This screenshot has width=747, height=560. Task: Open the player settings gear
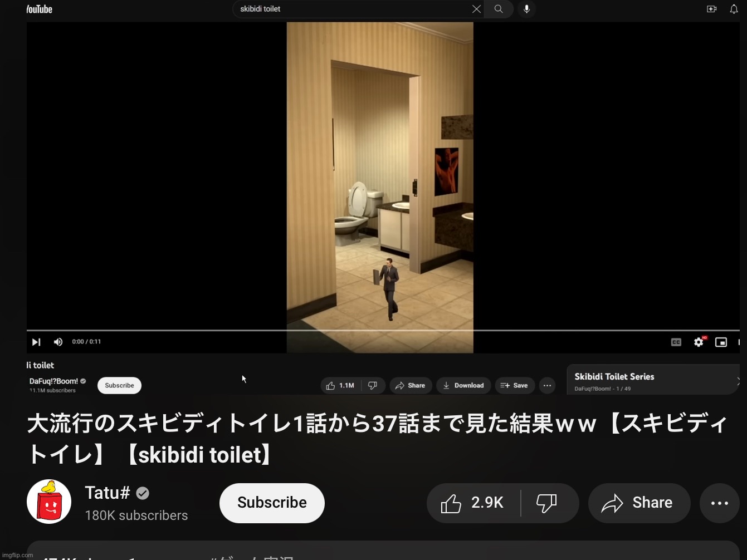tap(699, 342)
